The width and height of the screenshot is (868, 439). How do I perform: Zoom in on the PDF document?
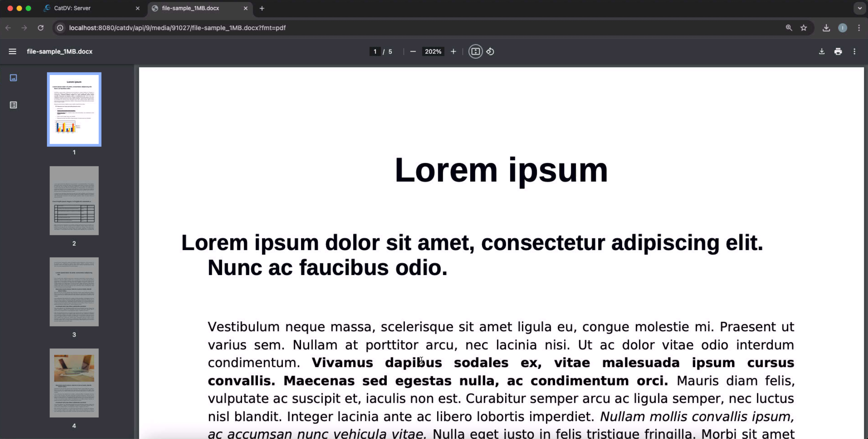pos(453,52)
